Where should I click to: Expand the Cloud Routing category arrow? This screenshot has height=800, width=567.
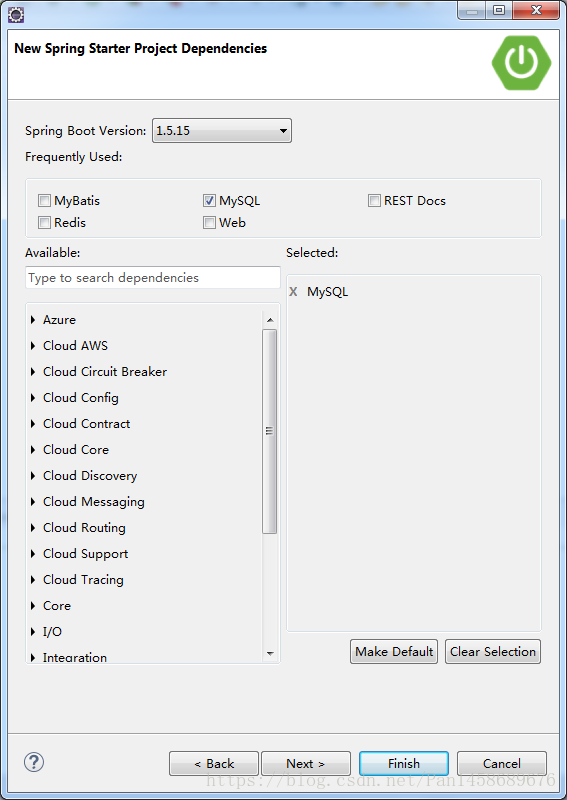33,528
